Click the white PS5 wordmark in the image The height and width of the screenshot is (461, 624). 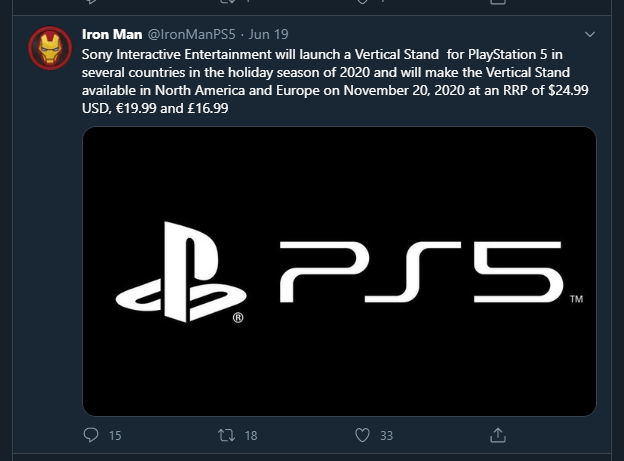click(x=417, y=271)
